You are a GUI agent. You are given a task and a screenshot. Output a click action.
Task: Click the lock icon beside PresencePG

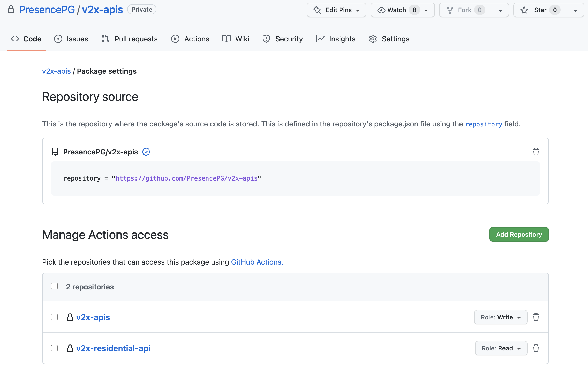tap(11, 10)
